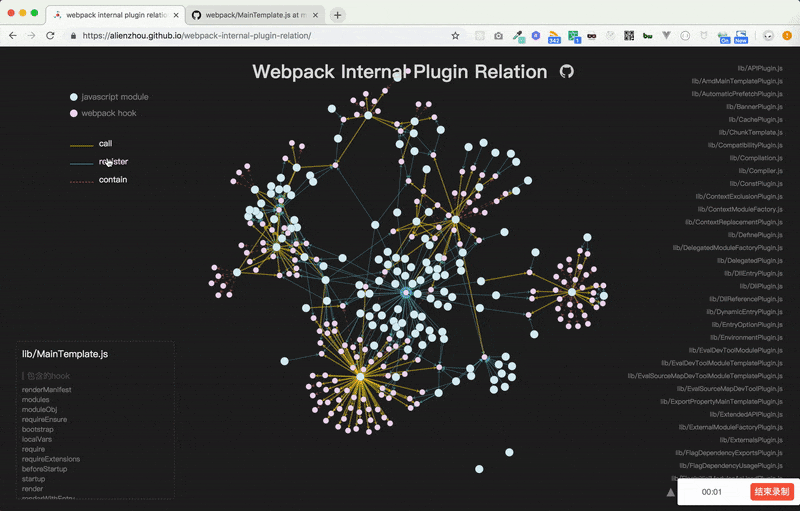Toggle the webpack hook legend entry
The image size is (800, 511).
[x=103, y=113]
